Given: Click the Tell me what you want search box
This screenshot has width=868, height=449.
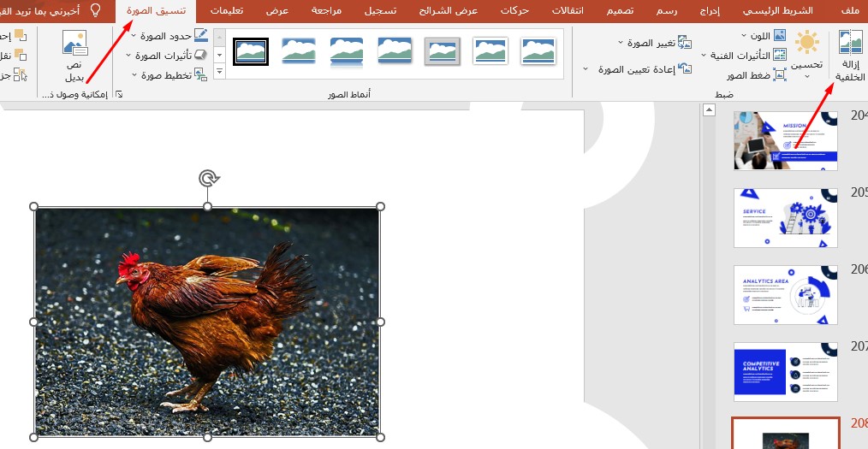Looking at the screenshot, I should click(40, 10).
